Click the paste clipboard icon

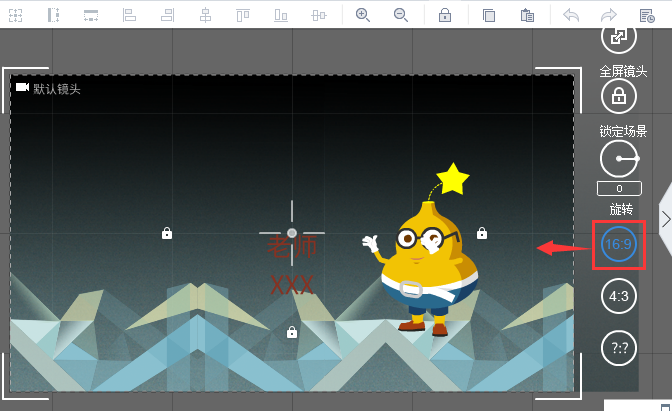(527, 15)
